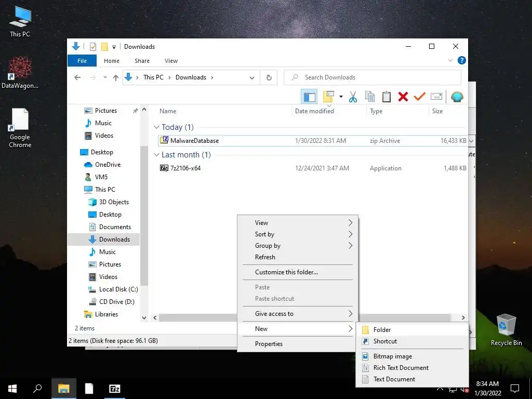The width and height of the screenshot is (532, 399).
Task: Expand the address bar history dropdown
Action: pyautogui.click(x=252, y=77)
